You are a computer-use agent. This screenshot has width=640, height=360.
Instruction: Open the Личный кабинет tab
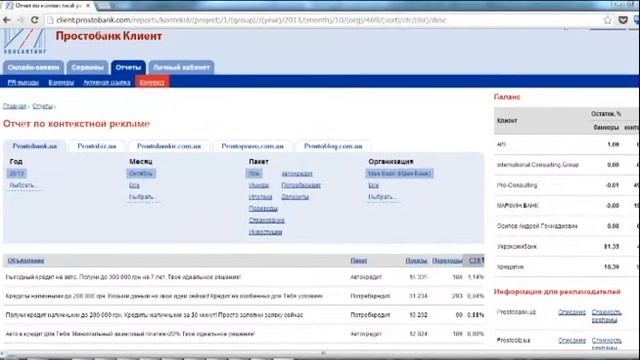182,67
